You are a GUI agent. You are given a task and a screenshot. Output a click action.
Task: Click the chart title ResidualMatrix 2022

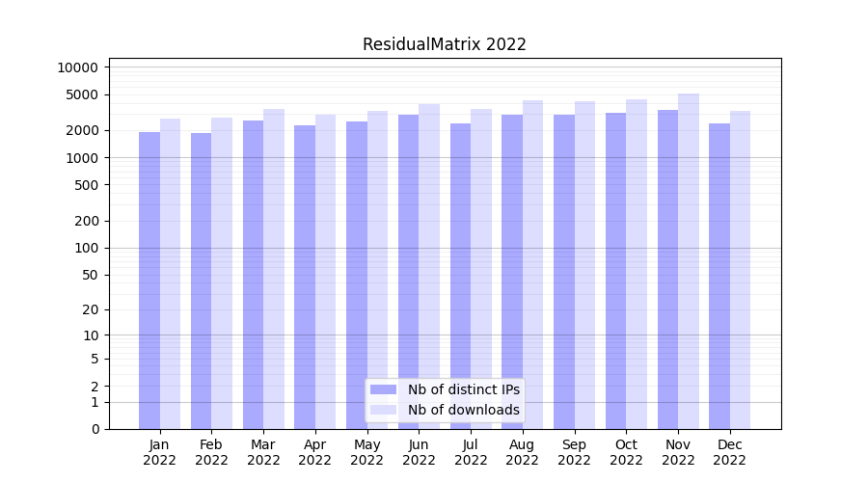click(444, 44)
